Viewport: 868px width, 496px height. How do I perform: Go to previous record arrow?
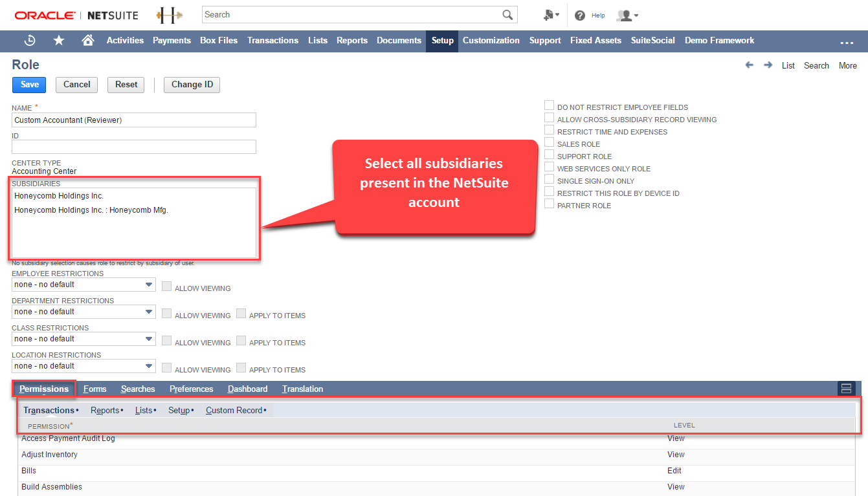click(750, 65)
